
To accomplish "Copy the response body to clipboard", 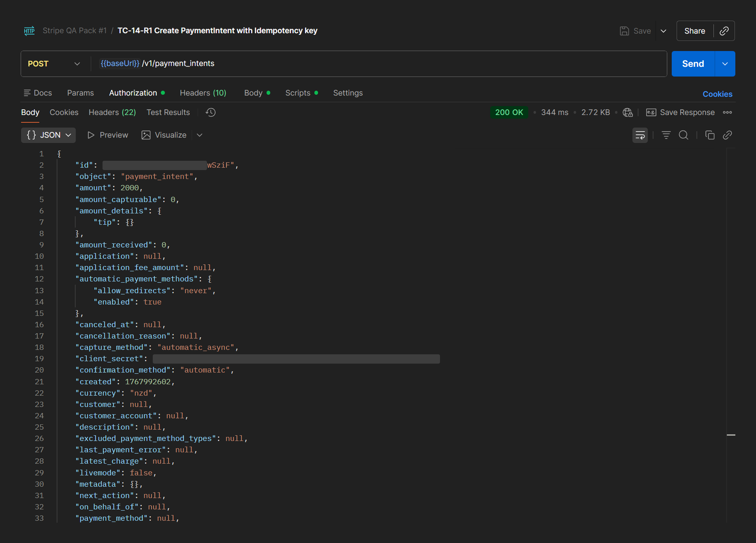I will pyautogui.click(x=710, y=135).
